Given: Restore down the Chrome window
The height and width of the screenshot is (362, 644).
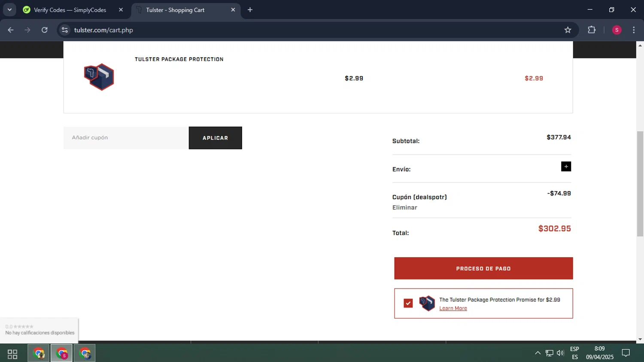Looking at the screenshot, I should (x=612, y=9).
